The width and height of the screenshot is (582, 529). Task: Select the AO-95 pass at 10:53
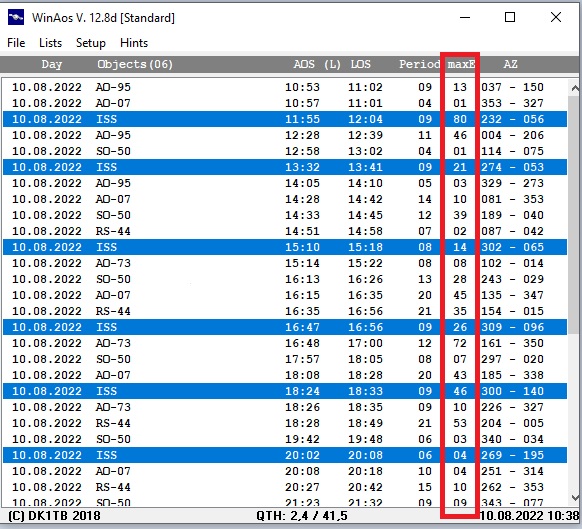coord(285,87)
